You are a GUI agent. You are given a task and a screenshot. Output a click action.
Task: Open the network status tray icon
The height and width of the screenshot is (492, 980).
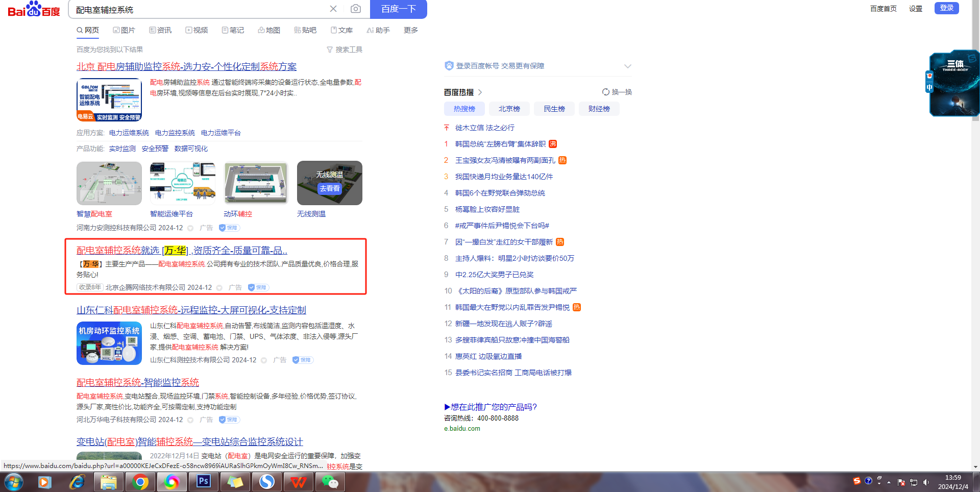[x=914, y=482]
